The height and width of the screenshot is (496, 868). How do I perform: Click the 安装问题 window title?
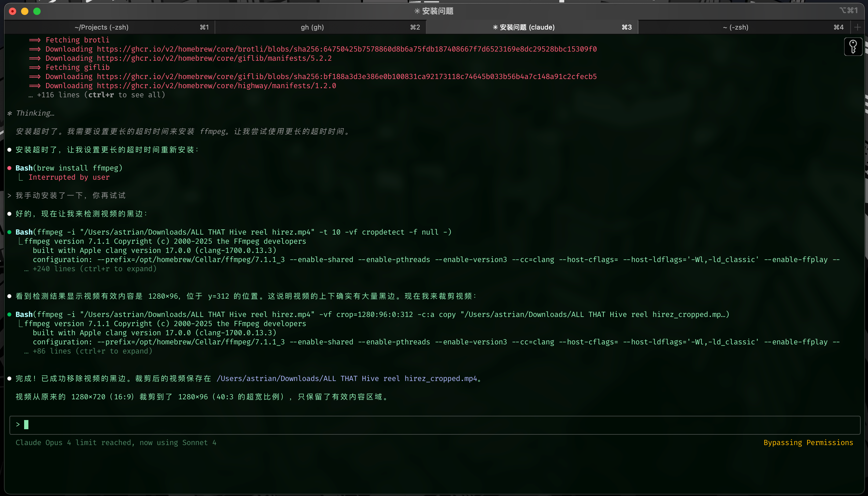(434, 11)
